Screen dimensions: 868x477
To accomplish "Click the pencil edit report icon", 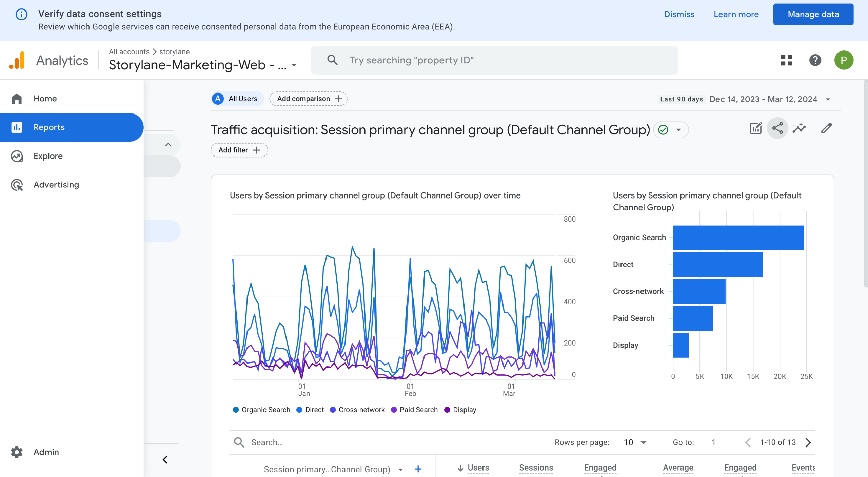I will (826, 128).
